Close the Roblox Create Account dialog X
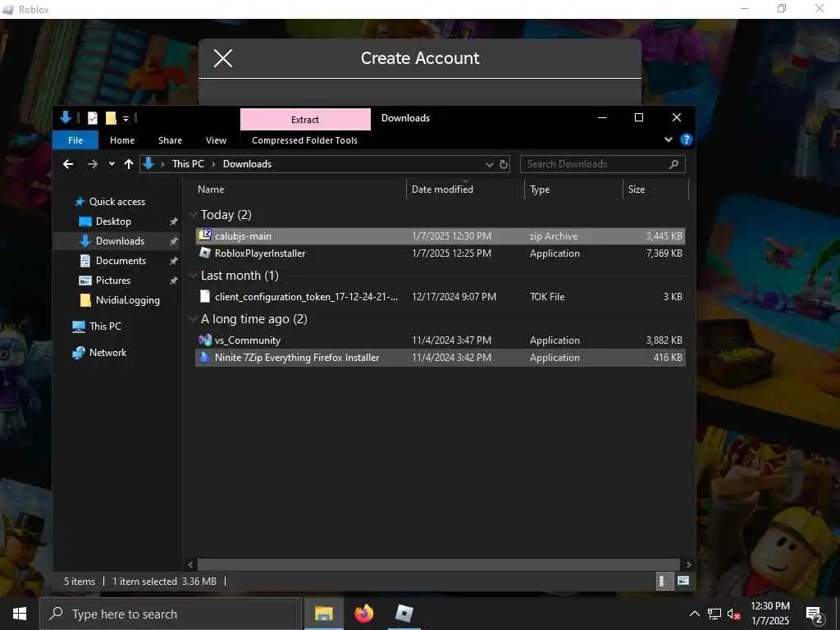Image resolution: width=840 pixels, height=630 pixels. [x=223, y=58]
